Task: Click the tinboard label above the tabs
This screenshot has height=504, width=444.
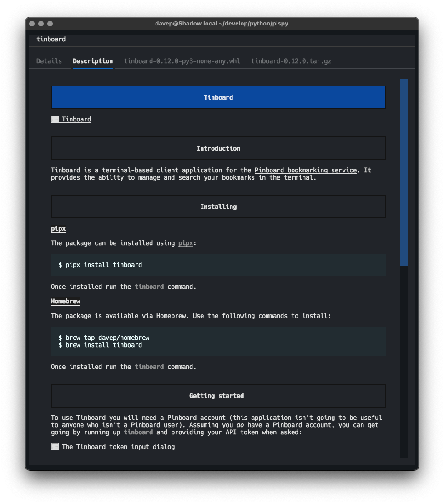Action: (x=50, y=39)
